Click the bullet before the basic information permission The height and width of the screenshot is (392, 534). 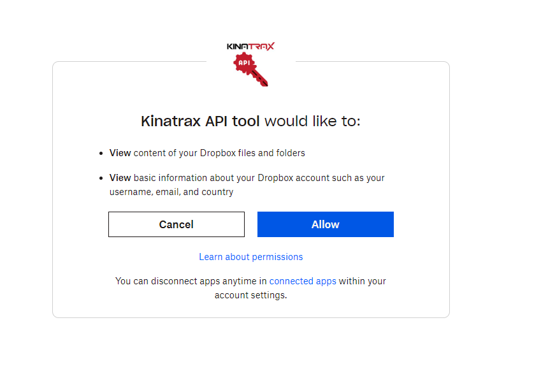pyautogui.click(x=101, y=178)
